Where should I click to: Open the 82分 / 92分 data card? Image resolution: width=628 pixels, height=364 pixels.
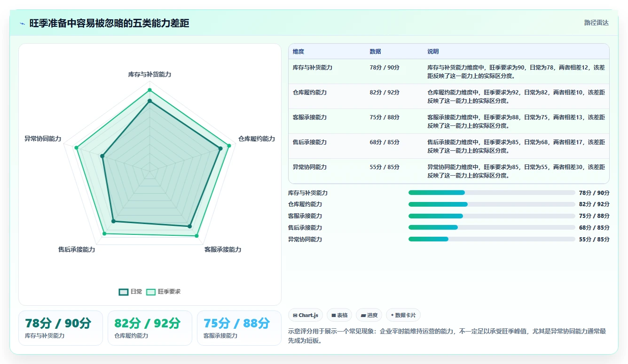[150, 328]
